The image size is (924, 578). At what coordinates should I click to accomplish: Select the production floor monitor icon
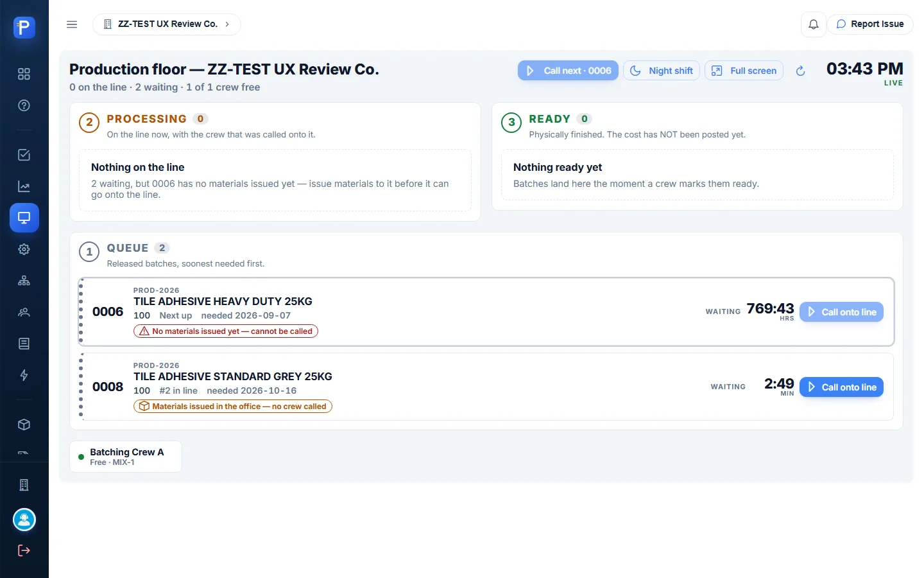click(x=24, y=218)
